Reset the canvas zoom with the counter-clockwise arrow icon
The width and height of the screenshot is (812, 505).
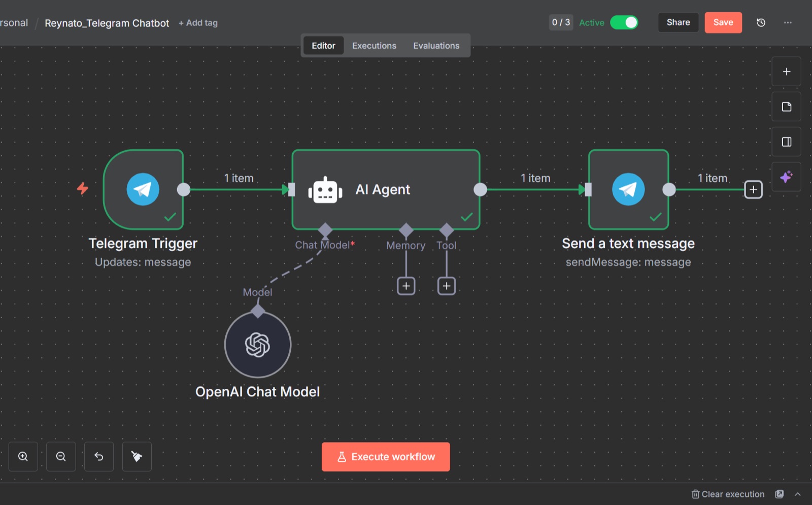(x=99, y=456)
